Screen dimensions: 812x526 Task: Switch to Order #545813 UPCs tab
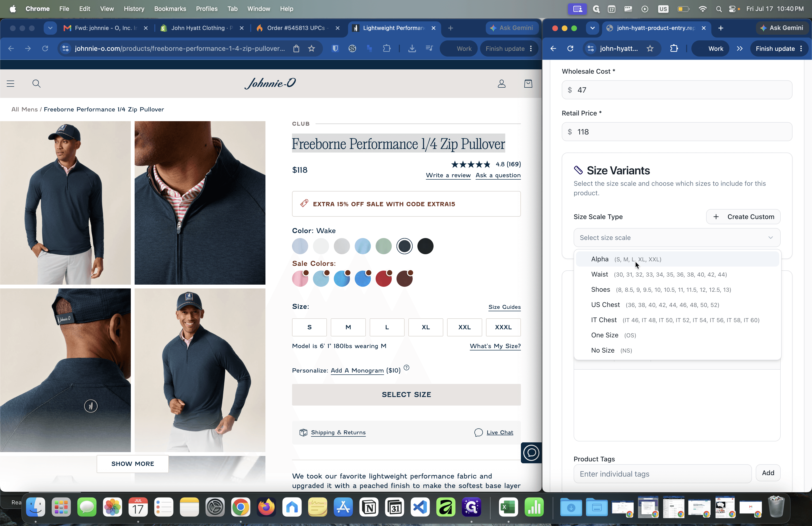(x=297, y=28)
